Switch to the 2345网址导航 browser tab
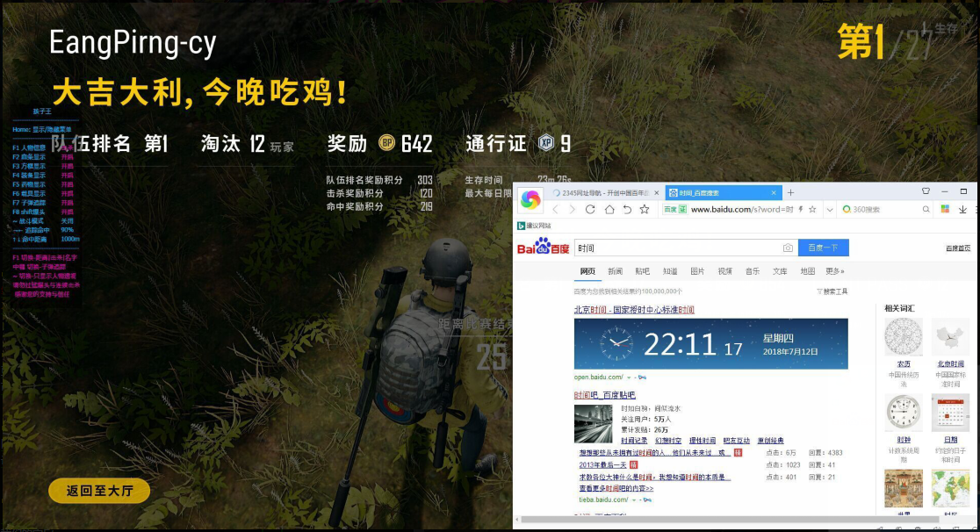The image size is (980, 532). coord(604,192)
